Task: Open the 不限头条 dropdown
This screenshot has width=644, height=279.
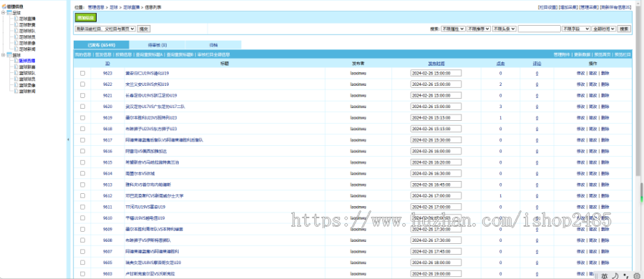Action: 504,29
